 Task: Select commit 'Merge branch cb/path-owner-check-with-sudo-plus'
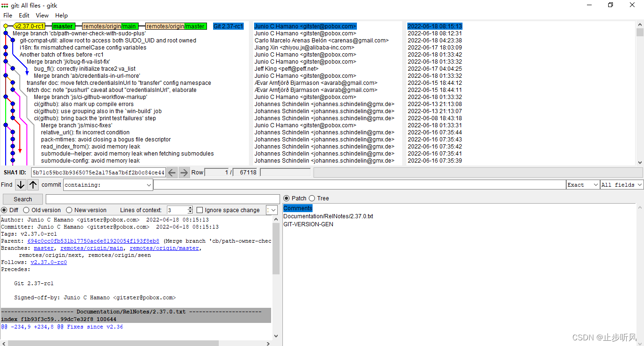(x=79, y=33)
